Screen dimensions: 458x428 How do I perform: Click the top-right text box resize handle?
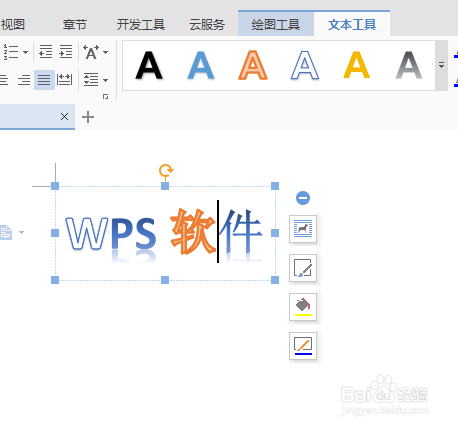coord(275,186)
